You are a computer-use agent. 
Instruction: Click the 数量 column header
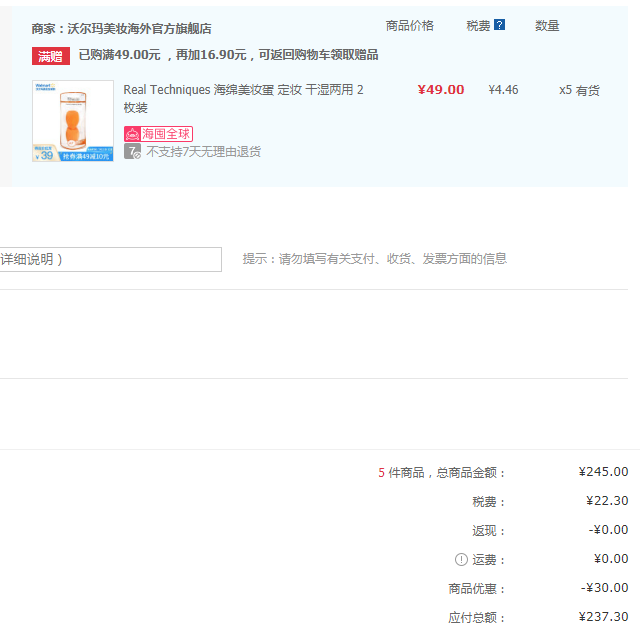pos(547,26)
